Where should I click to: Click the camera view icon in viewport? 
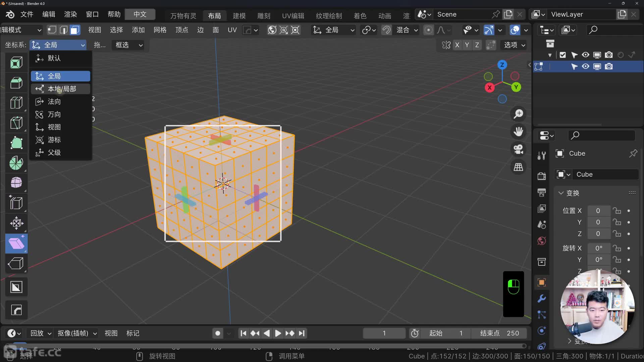click(519, 149)
